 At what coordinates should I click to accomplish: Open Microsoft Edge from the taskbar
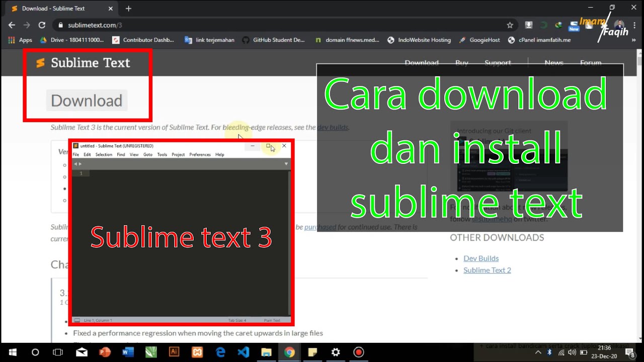click(220, 352)
